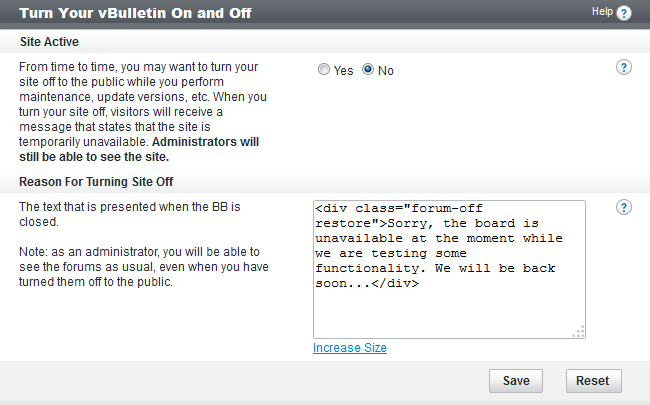Screen dimensions: 650x405
Task: Click the Help question mark icon in header
Action: click(x=625, y=13)
